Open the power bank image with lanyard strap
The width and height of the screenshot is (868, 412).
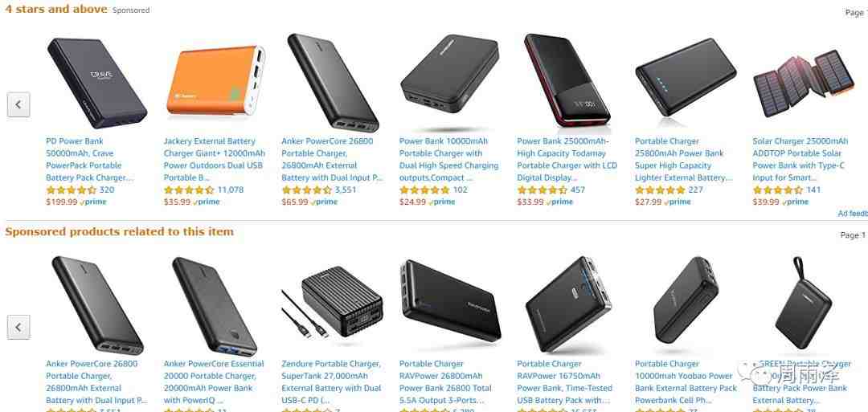pyautogui.click(x=803, y=304)
